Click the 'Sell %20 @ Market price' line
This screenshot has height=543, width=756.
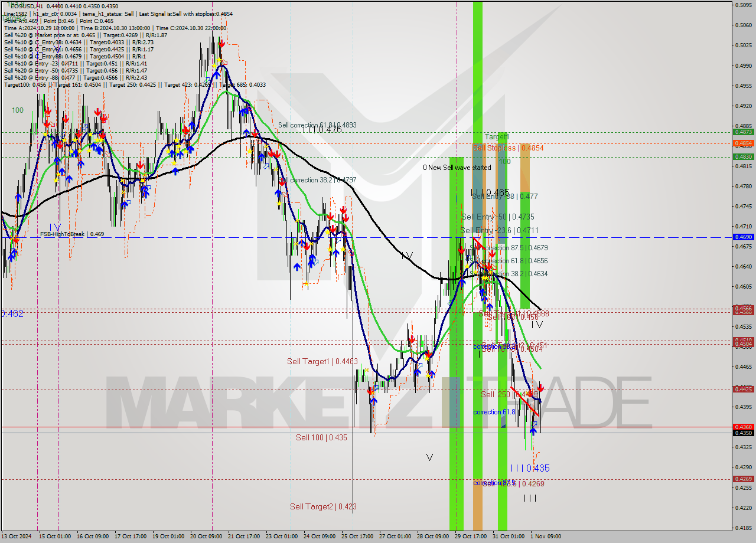[x=85, y=35]
